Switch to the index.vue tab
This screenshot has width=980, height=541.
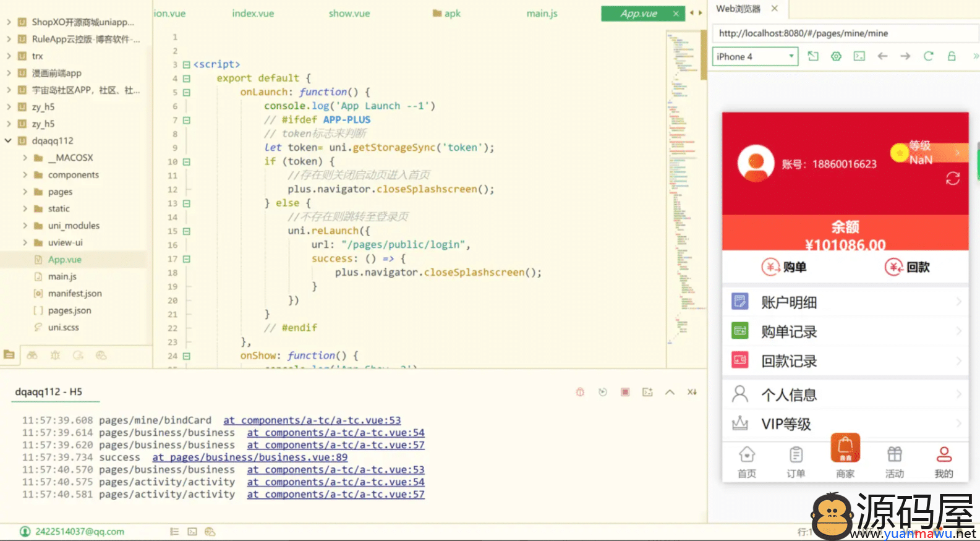[253, 13]
